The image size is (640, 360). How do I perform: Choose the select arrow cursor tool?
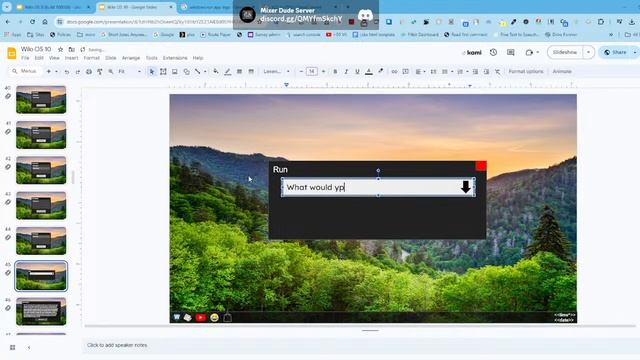[x=152, y=71]
